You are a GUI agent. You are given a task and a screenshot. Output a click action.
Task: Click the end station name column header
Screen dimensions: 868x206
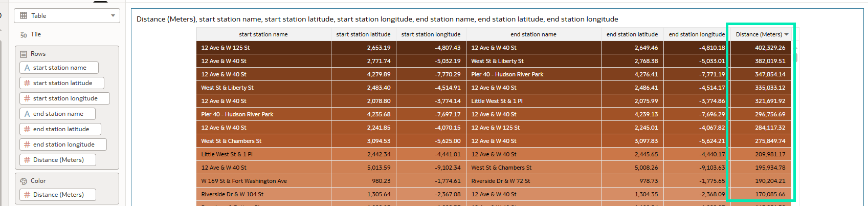[x=533, y=34]
